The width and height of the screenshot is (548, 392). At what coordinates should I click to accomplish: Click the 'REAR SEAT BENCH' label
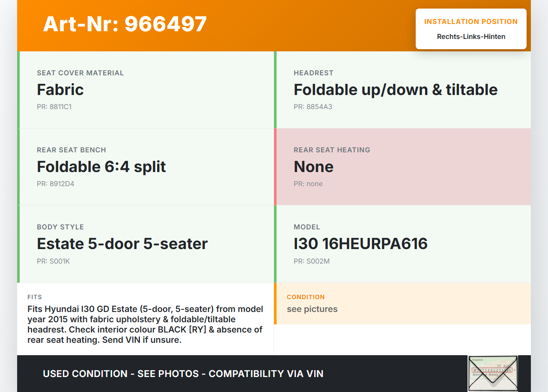(71, 150)
